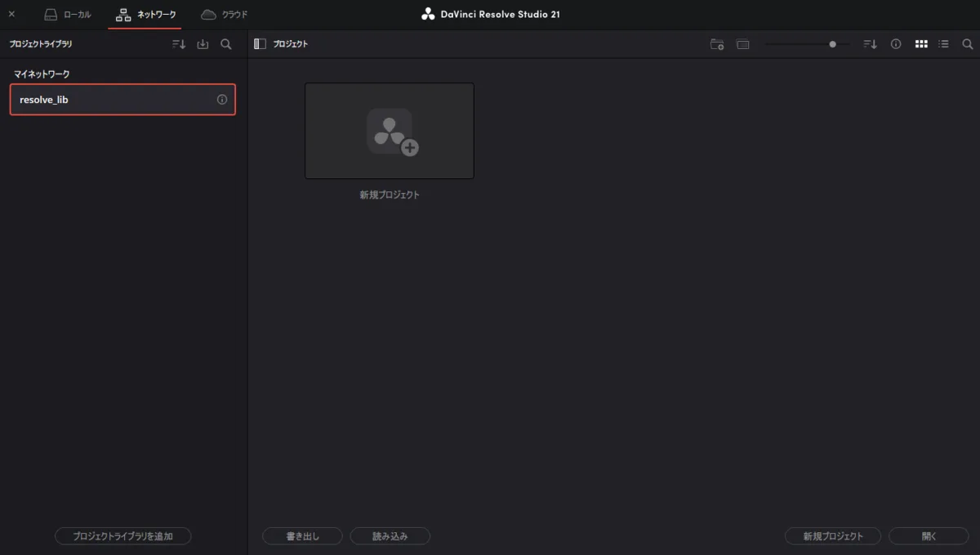Show info for the resolve_lib library
The width and height of the screenshot is (980, 555).
[221, 100]
